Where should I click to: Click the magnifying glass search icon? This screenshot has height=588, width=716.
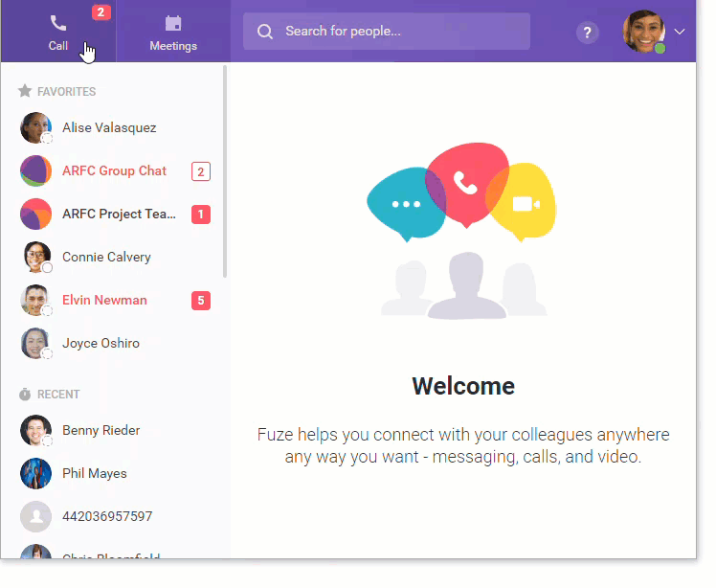click(264, 32)
